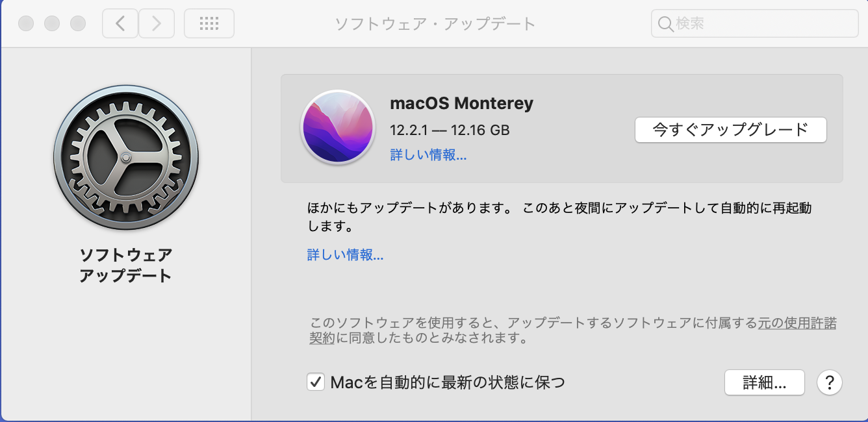Screen dimensions: 868x422
Task: Click the macOS Monterey wallpaper icon
Action: [337, 127]
